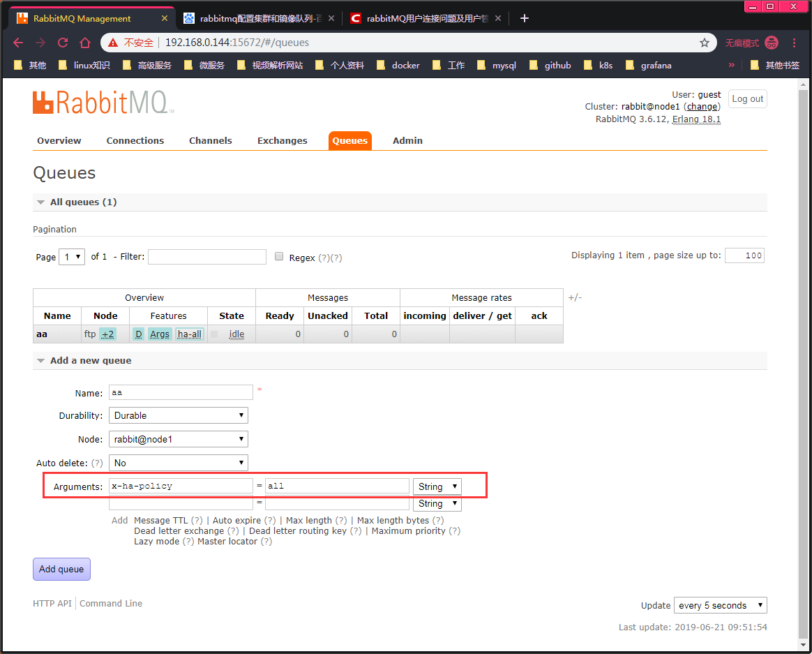Open the linux知识 bookmark folder
The width and height of the screenshot is (812, 654).
pos(84,66)
